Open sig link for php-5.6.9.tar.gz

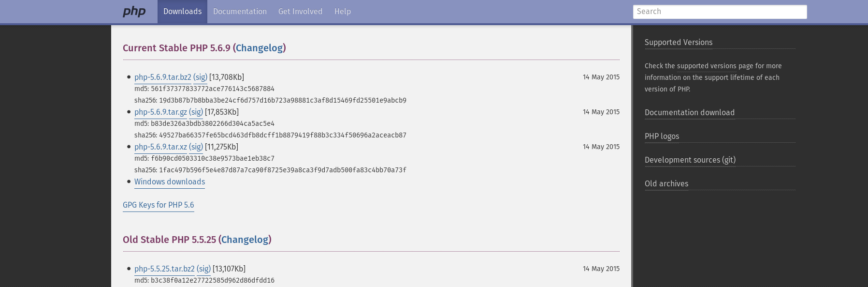[x=196, y=112]
